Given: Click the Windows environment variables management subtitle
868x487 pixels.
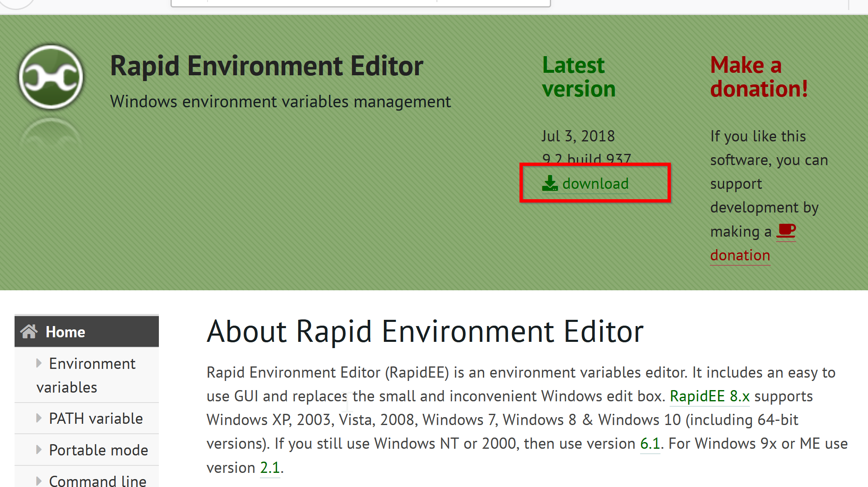Looking at the screenshot, I should click(x=280, y=101).
